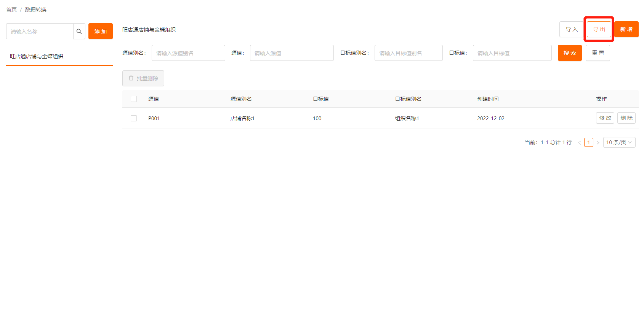Delete the P001 row with 删除
The height and width of the screenshot is (312, 644).
(626, 118)
